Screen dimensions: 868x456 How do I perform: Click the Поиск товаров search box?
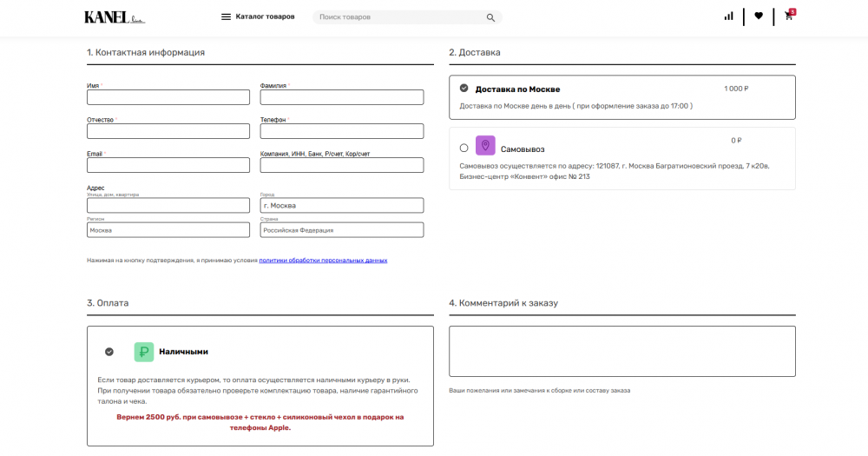click(399, 17)
